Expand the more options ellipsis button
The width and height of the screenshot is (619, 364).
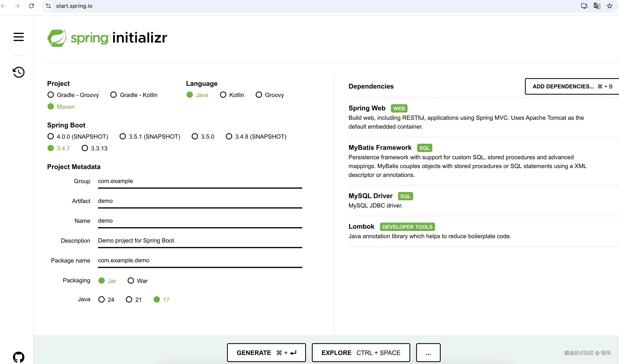(428, 353)
